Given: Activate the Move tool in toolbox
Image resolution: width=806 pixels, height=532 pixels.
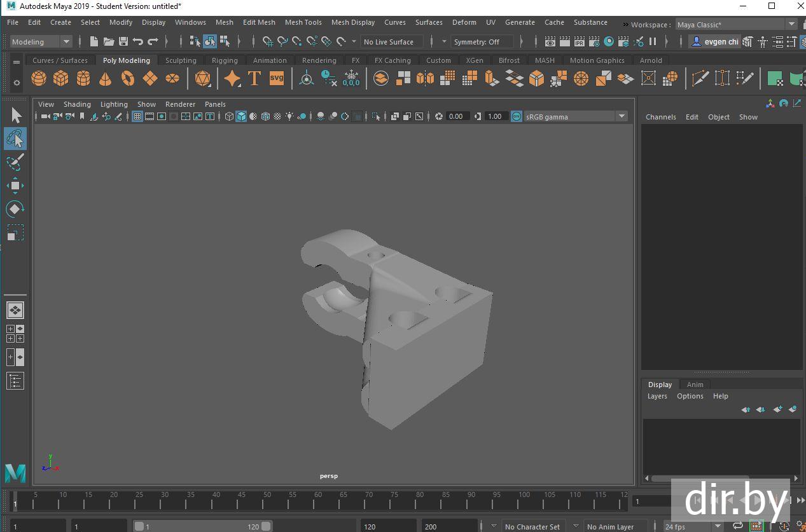Looking at the screenshot, I should [x=15, y=186].
